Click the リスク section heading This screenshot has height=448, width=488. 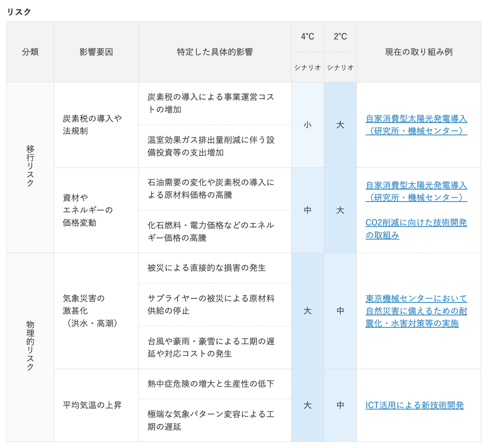coord(19,12)
